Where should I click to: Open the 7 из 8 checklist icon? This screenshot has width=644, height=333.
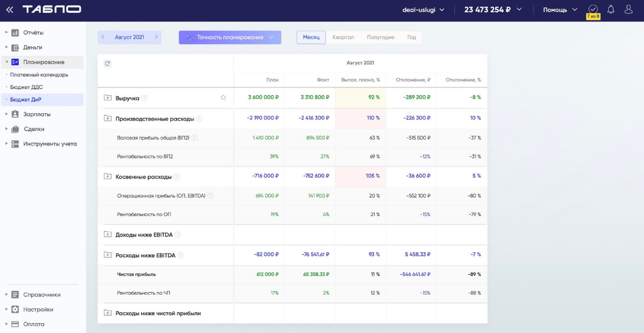tap(593, 10)
